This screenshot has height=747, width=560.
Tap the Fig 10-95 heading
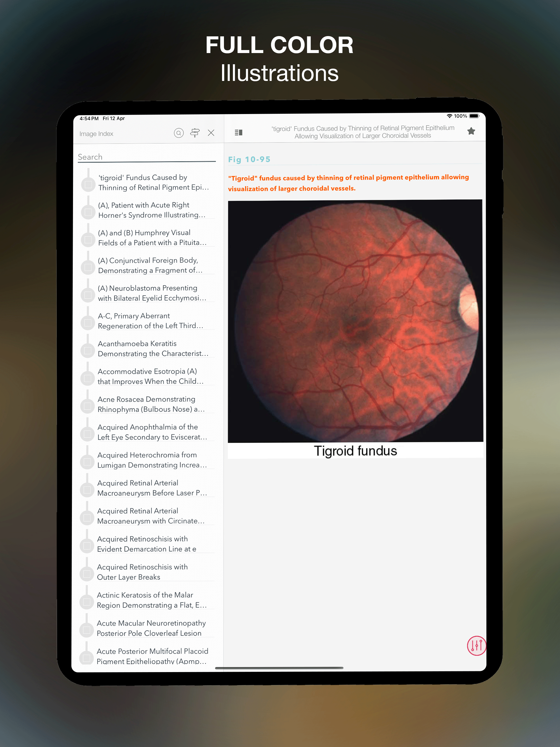(249, 159)
